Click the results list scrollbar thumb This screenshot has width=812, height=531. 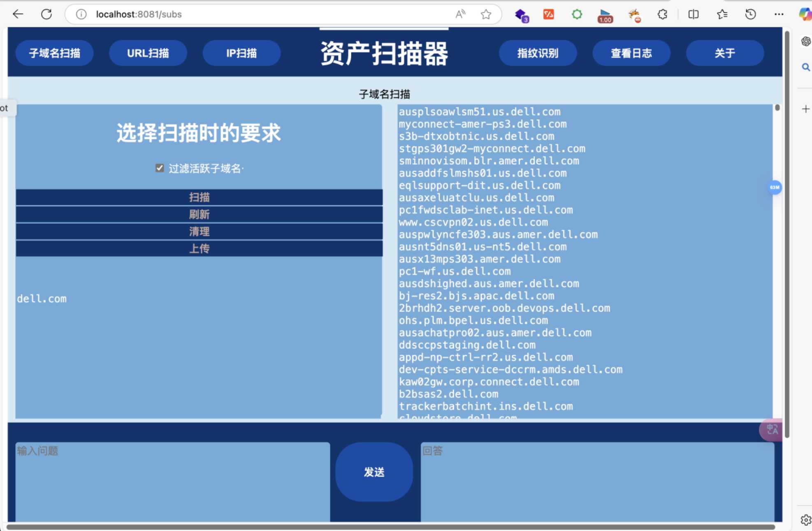tap(777, 108)
